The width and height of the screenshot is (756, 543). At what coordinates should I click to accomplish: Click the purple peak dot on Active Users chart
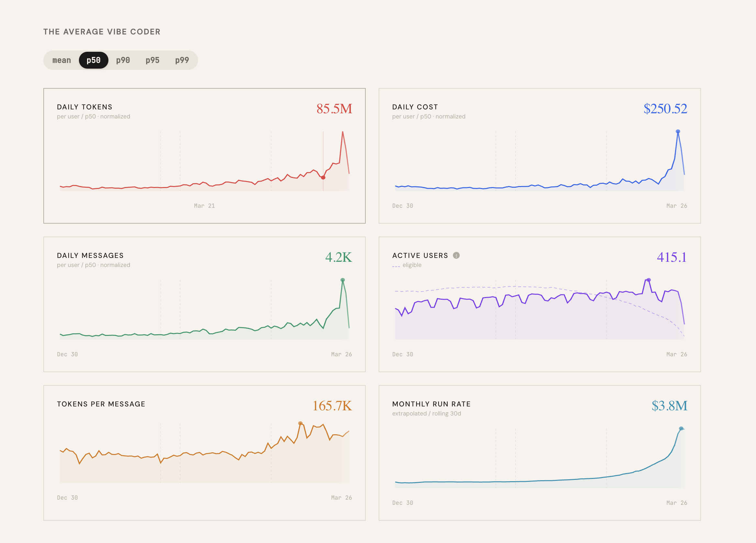pyautogui.click(x=649, y=280)
